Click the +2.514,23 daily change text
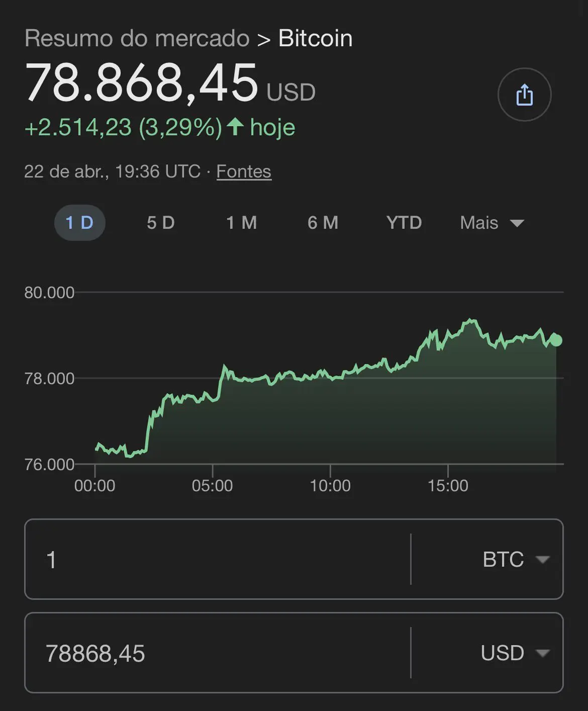The width and height of the screenshot is (588, 711). (x=78, y=127)
